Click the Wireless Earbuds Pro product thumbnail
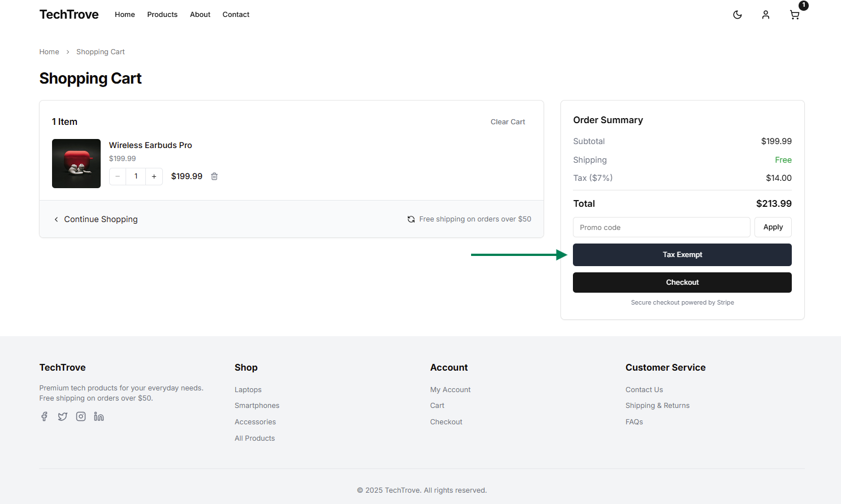841x504 pixels. click(76, 163)
